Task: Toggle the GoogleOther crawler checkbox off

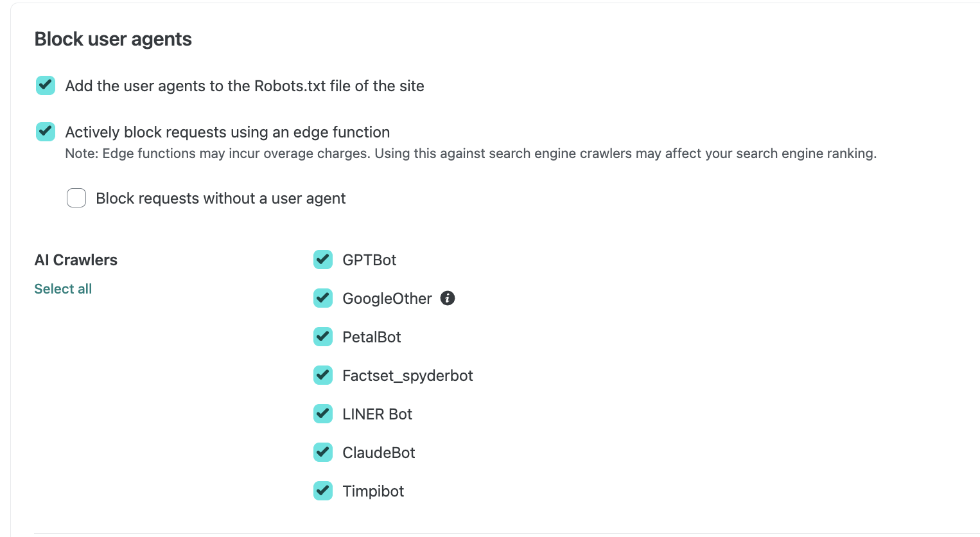Action: 323,298
